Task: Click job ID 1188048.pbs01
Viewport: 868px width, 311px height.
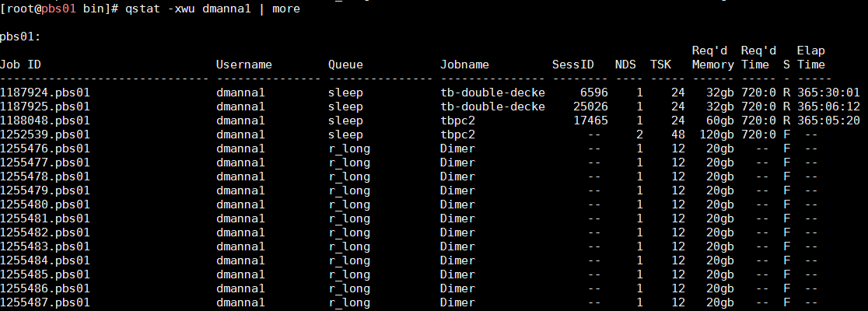Action: click(x=44, y=121)
